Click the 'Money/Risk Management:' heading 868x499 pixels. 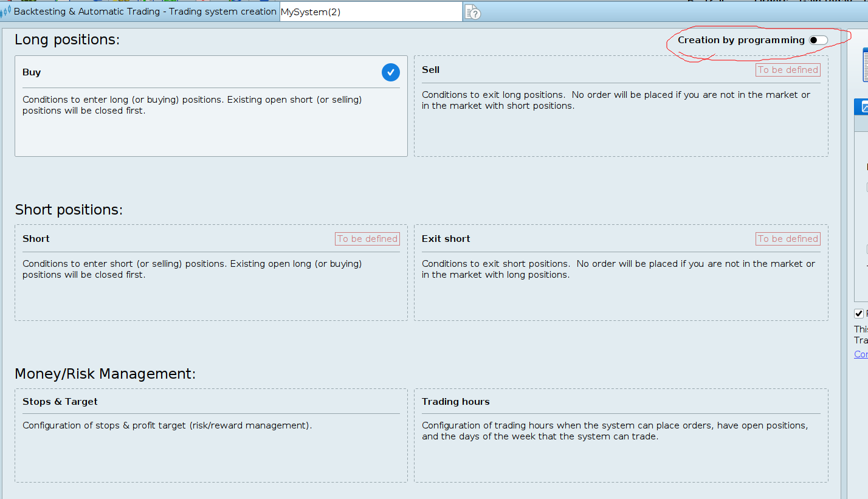pos(105,374)
